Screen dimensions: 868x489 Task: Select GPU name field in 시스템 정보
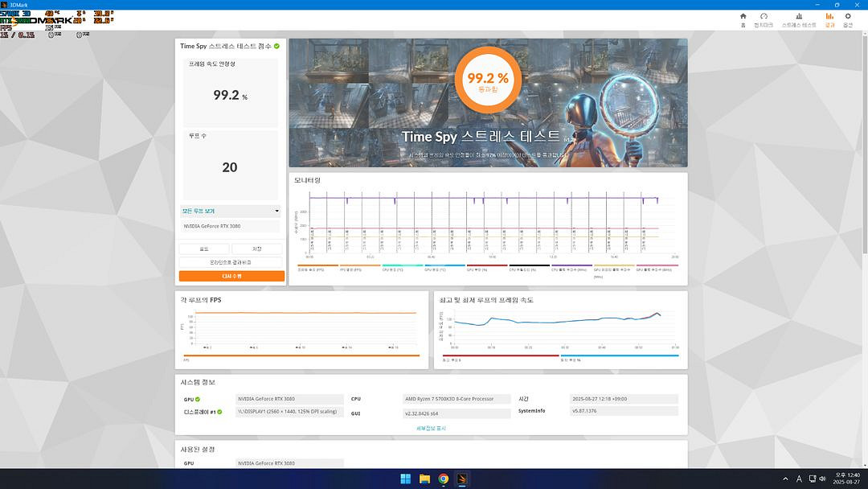(289, 399)
